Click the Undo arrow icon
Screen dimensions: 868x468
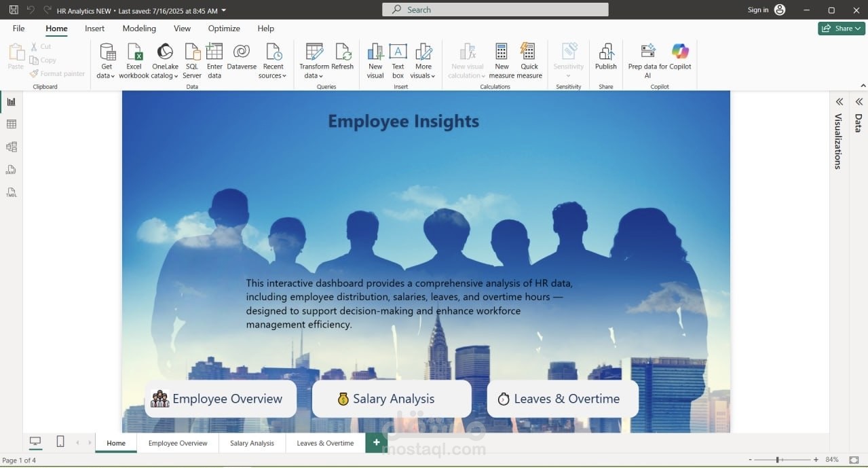point(31,10)
